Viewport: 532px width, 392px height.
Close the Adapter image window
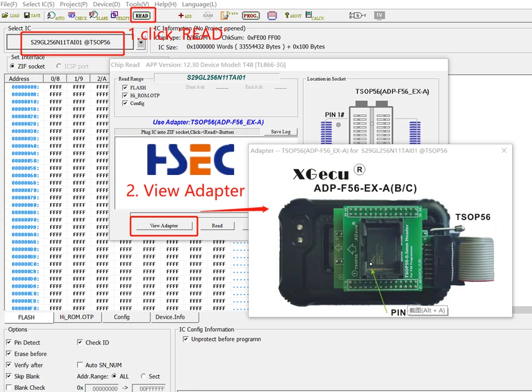click(x=504, y=151)
